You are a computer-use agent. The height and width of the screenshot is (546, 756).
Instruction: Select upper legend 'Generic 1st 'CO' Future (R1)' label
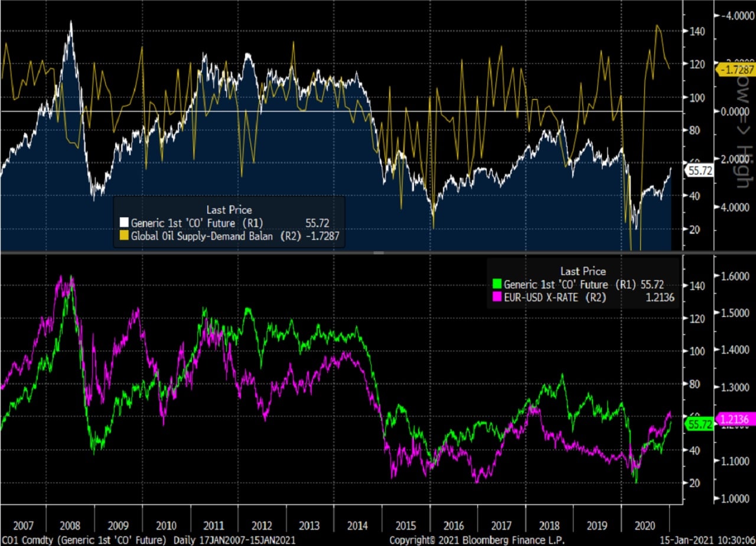pos(197,223)
